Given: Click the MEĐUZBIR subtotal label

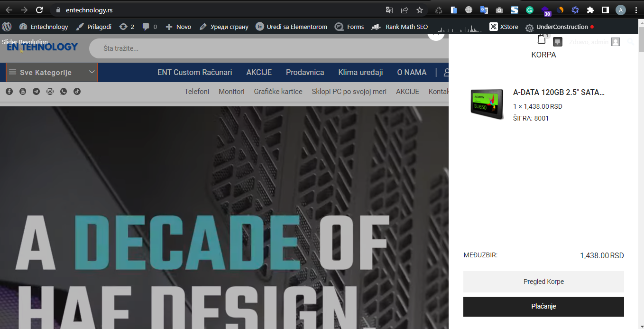Looking at the screenshot, I should pyautogui.click(x=480, y=255).
